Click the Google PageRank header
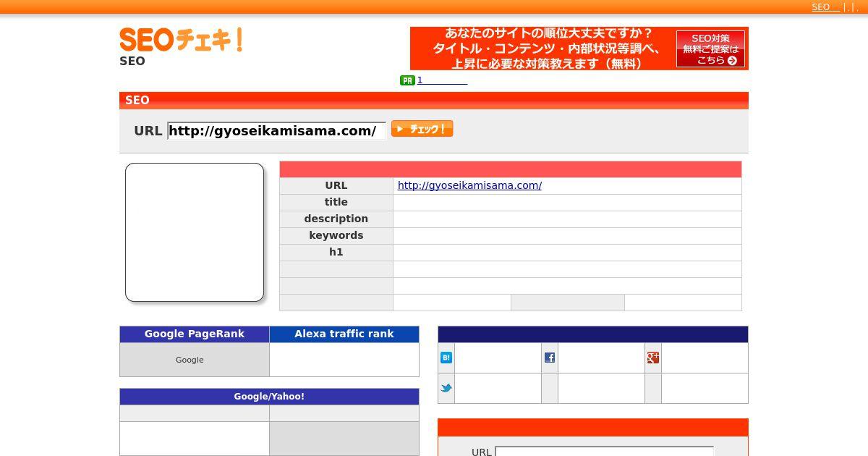The height and width of the screenshot is (456, 868). (195, 334)
